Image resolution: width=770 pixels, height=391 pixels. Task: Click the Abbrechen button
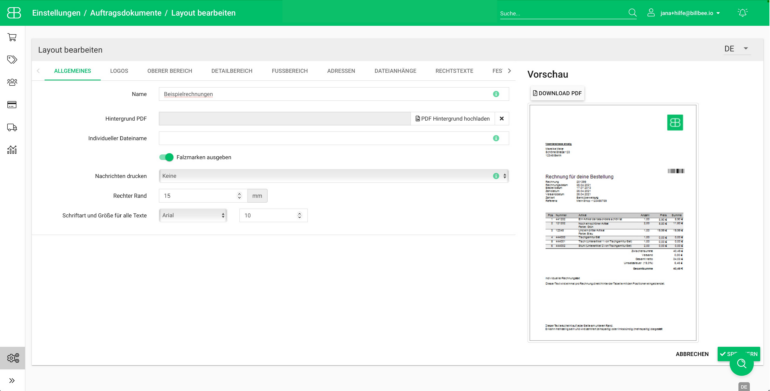(692, 354)
